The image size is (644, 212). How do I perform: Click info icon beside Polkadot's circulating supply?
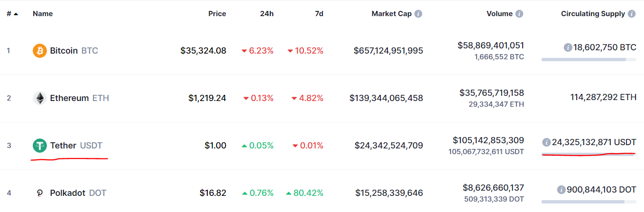point(561,190)
